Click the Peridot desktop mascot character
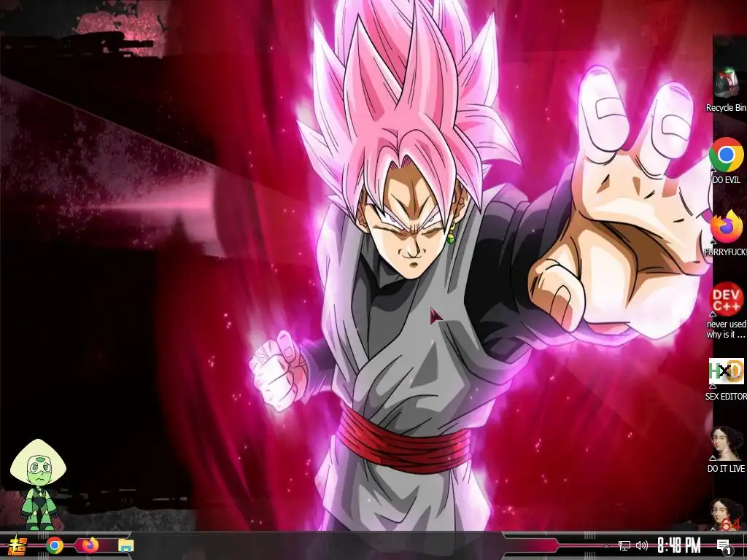The image size is (747, 560). pos(39,484)
